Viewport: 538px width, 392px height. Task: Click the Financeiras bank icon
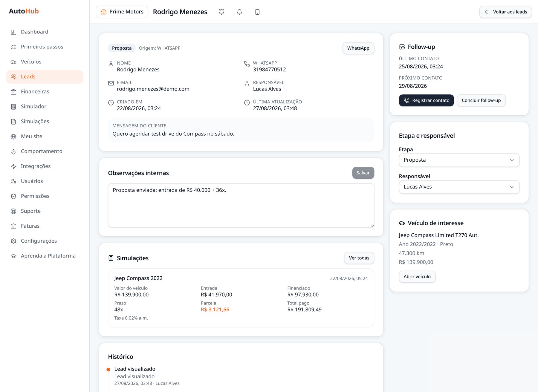click(13, 92)
